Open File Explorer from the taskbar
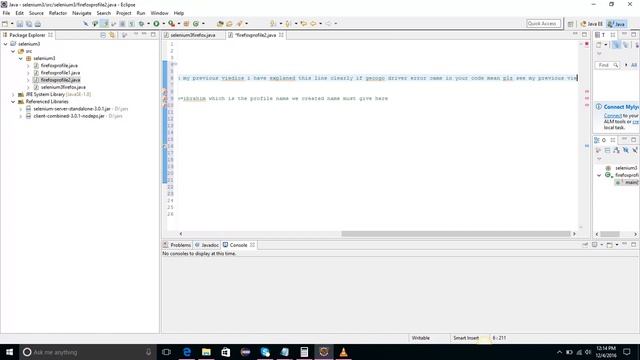 click(206, 352)
